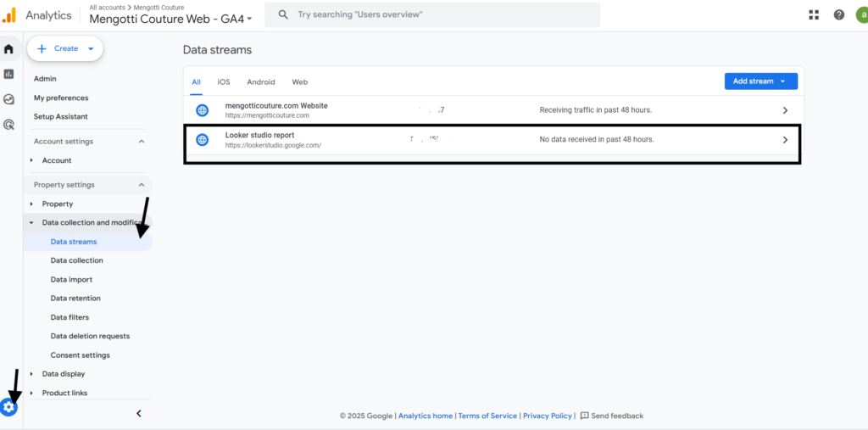This screenshot has height=430, width=868.
Task: Click Receiving traffic in past 48 hours text
Action: [x=596, y=110]
